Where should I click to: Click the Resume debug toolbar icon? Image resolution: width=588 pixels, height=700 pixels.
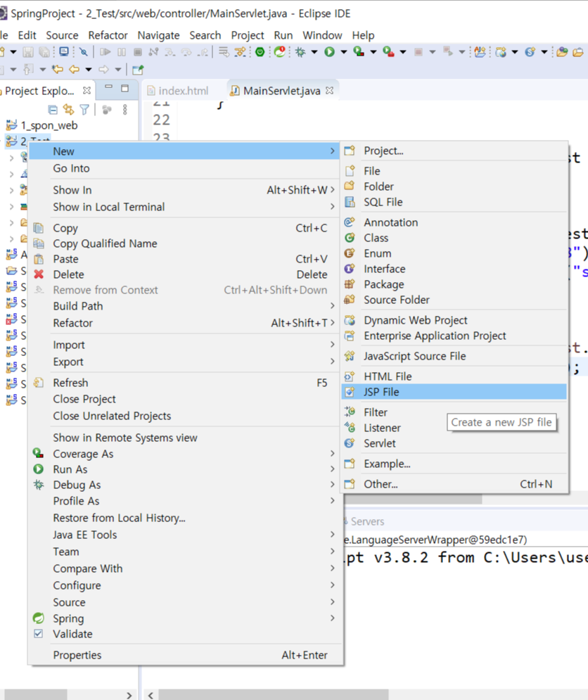pyautogui.click(x=105, y=52)
